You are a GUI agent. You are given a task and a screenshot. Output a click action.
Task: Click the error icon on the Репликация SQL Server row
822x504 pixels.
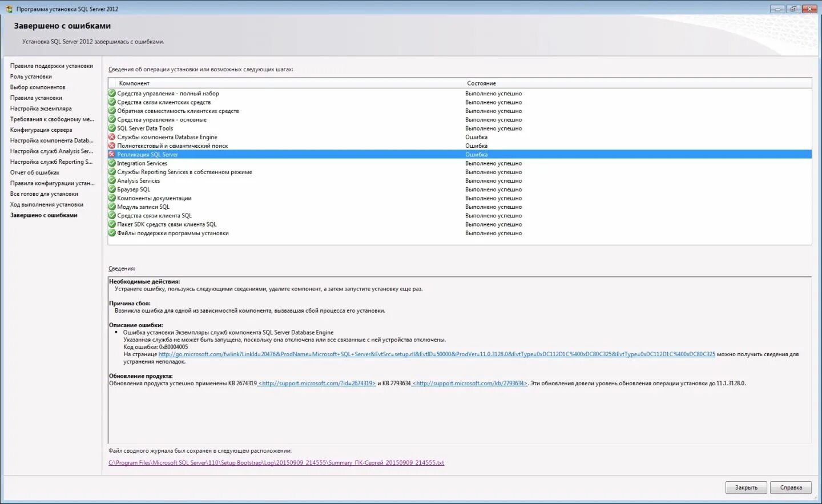coord(112,155)
